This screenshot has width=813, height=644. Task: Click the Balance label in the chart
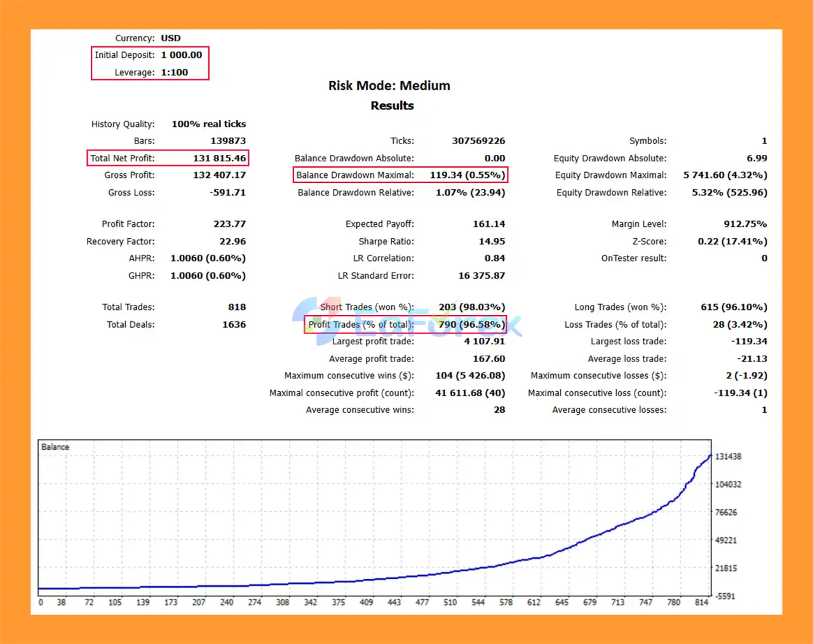55,447
